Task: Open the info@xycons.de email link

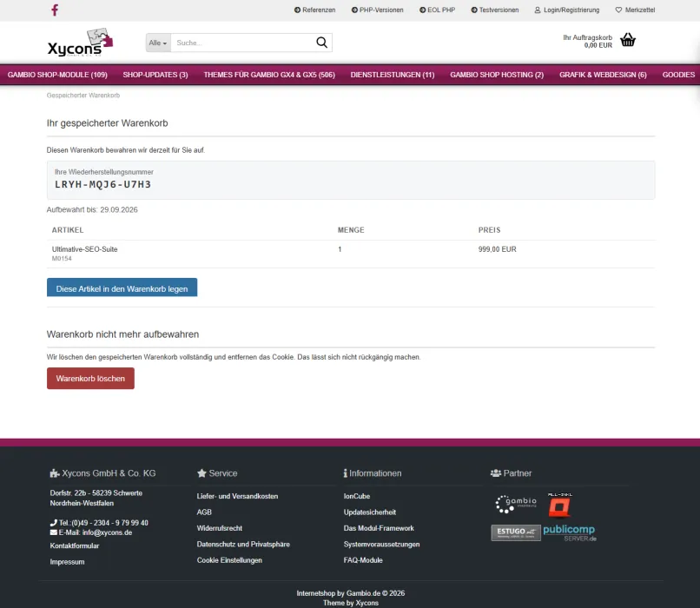Action: 107,532
